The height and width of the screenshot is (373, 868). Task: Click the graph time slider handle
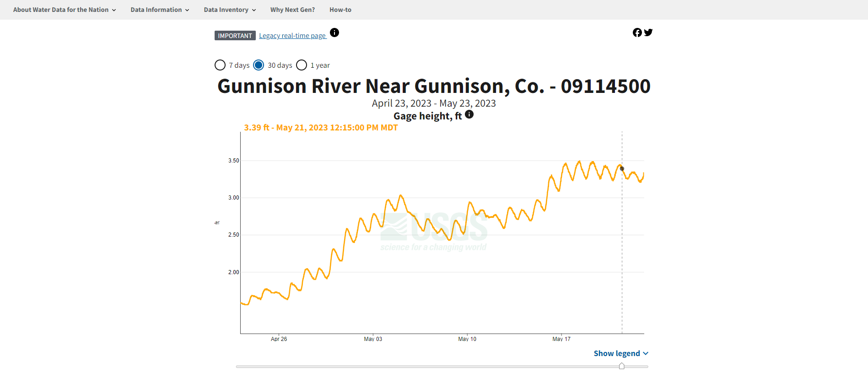tap(622, 366)
